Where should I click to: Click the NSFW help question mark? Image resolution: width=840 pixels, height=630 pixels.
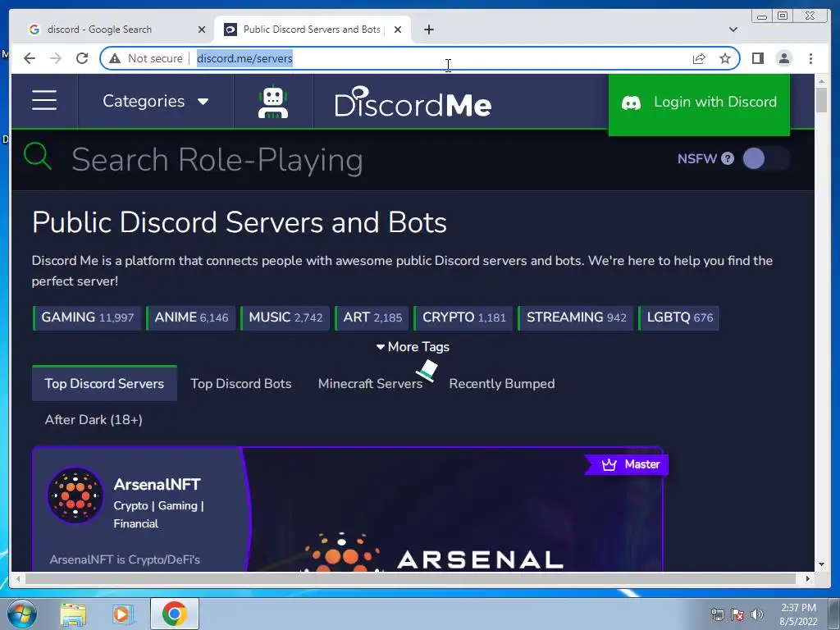tap(728, 158)
